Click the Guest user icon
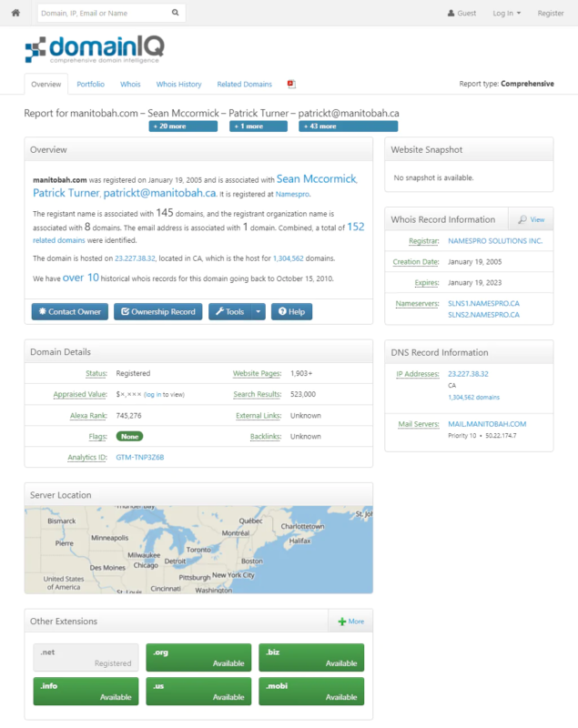Screen dimensions: 578x728 click(x=451, y=13)
